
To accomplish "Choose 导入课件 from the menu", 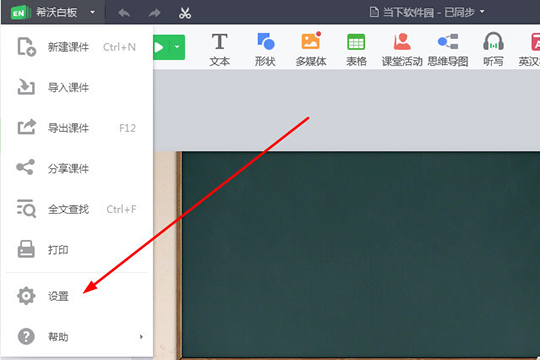I will (77, 88).
